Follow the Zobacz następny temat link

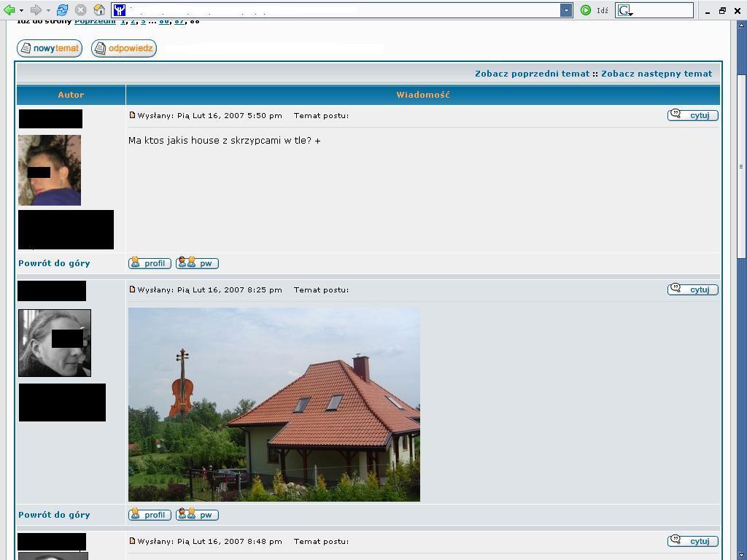(x=657, y=74)
